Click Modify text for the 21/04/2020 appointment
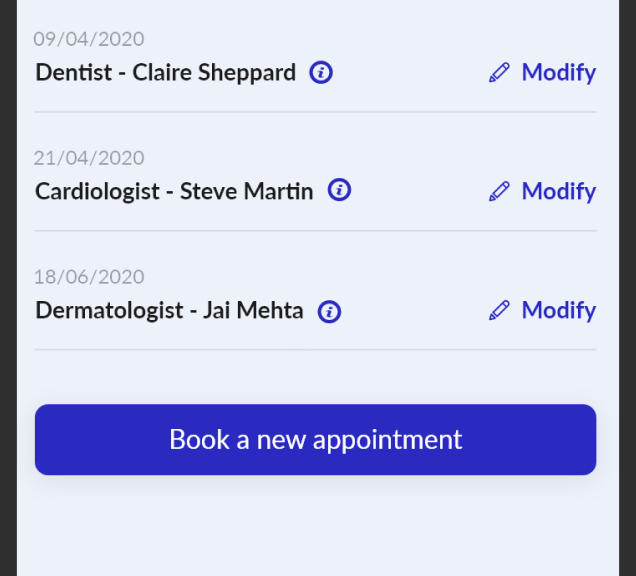Viewport: 636px width, 576px height. [559, 191]
